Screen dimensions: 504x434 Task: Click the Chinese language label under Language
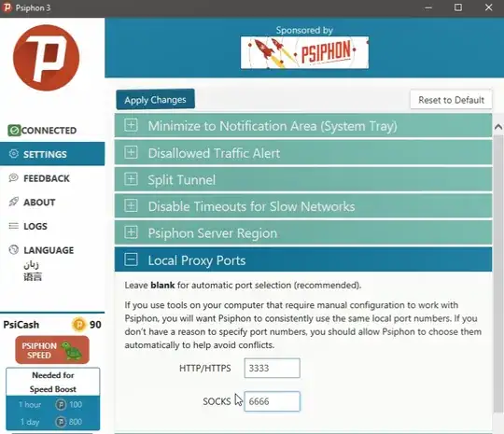pyautogui.click(x=33, y=276)
